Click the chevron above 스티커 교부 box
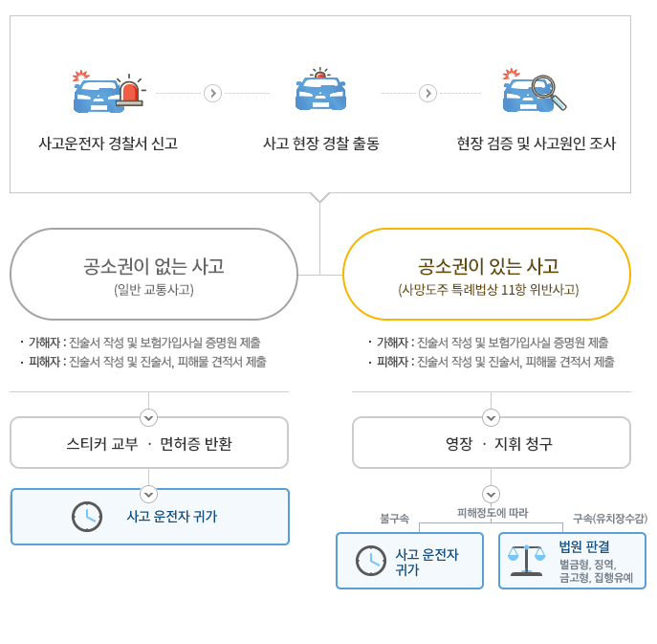The width and height of the screenshot is (657, 644). 149,417
